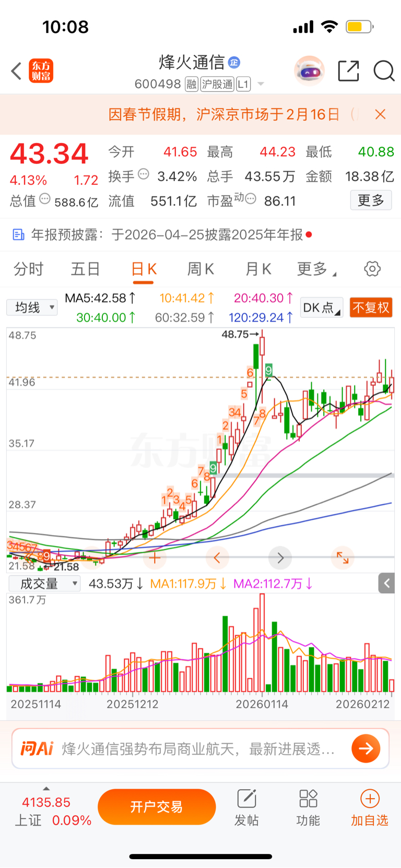Tap the 沪股通 tag
This screenshot has width=401, height=868.
click(217, 84)
